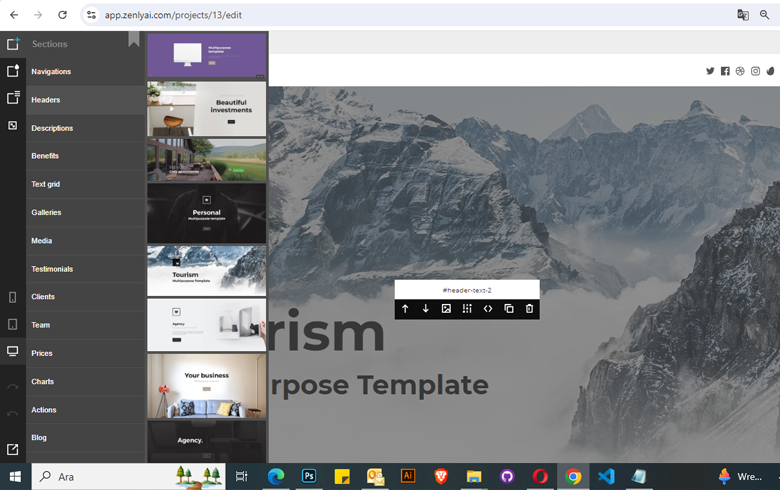Screen dimensions: 780x490
Task: Choose the Beautiful Investments header thumbnail
Action: [x=207, y=109]
